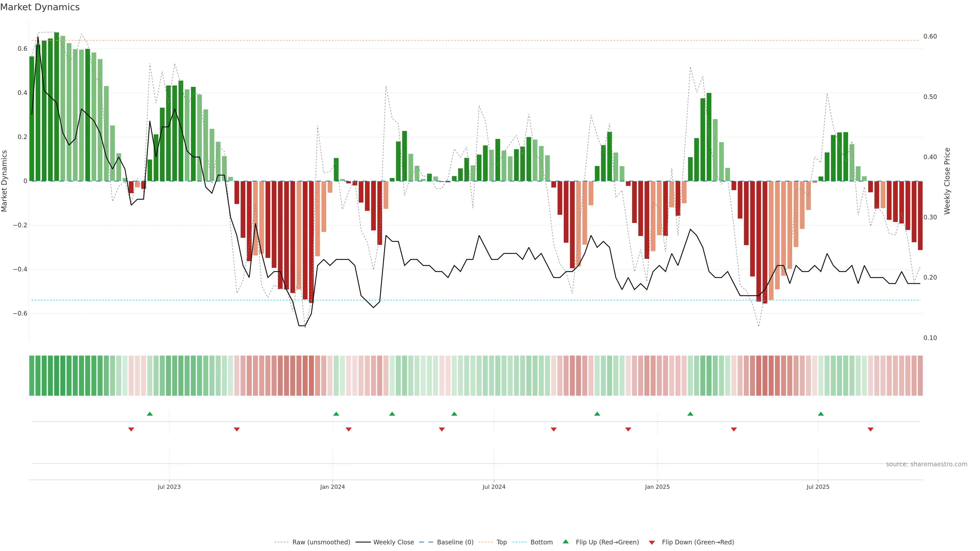Toggle the Bottom legend entry

(541, 542)
